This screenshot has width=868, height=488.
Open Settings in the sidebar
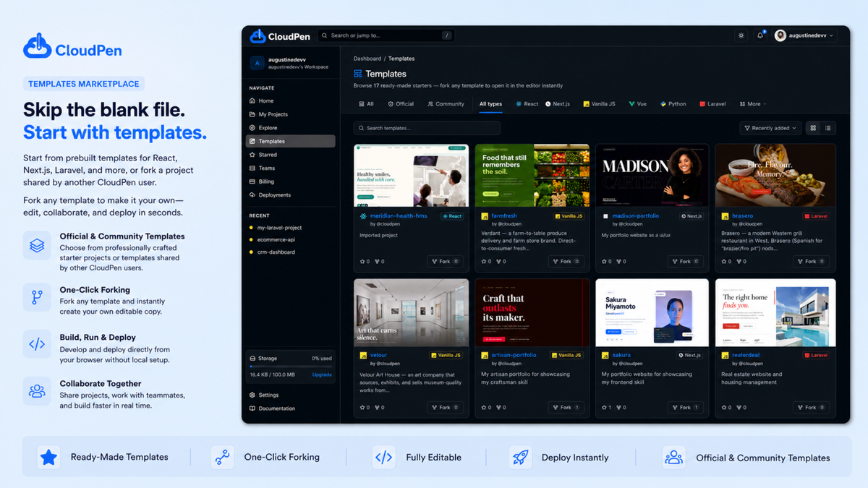[x=290, y=395]
